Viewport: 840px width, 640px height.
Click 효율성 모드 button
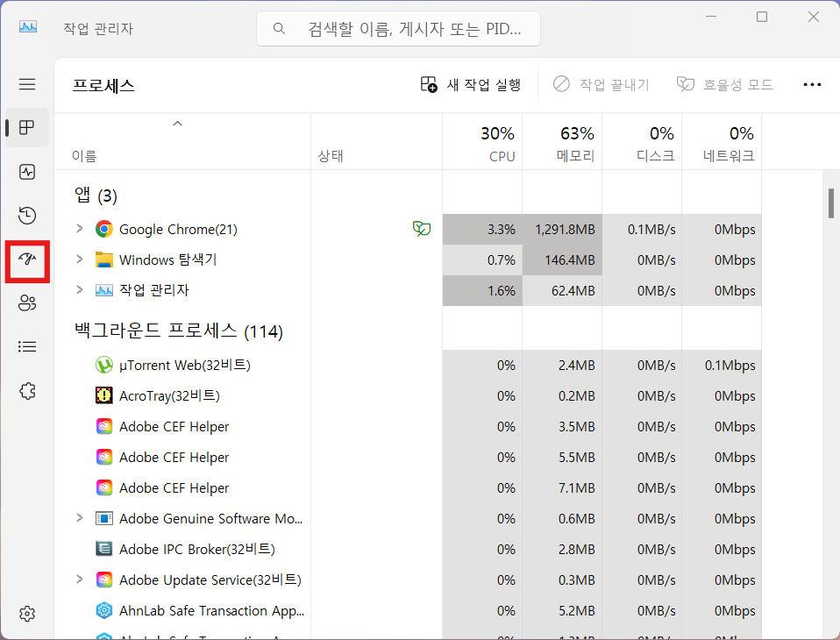coord(725,85)
